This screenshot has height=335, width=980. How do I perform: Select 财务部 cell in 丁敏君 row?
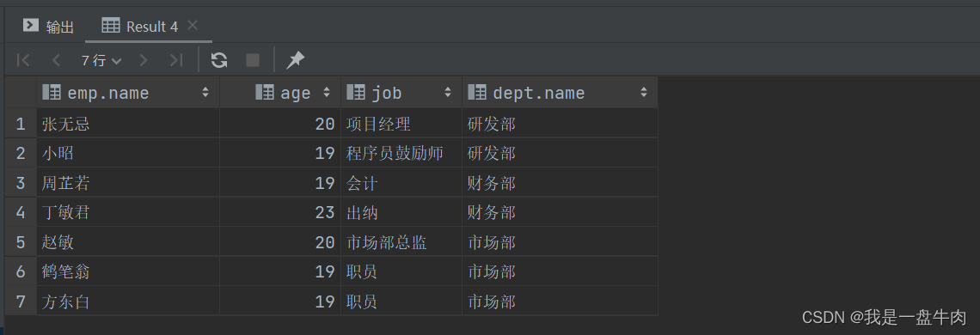(560, 212)
